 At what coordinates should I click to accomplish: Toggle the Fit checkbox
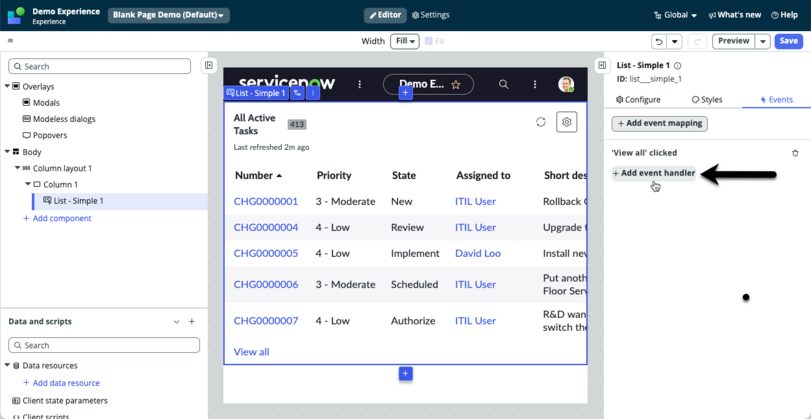coord(428,41)
